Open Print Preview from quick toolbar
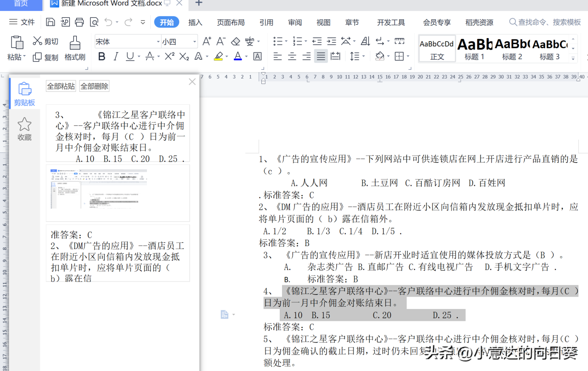The width and height of the screenshot is (588, 371). (x=94, y=22)
